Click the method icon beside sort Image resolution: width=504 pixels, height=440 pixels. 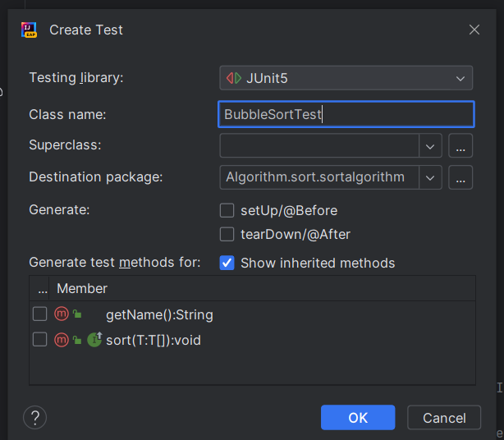(x=62, y=340)
